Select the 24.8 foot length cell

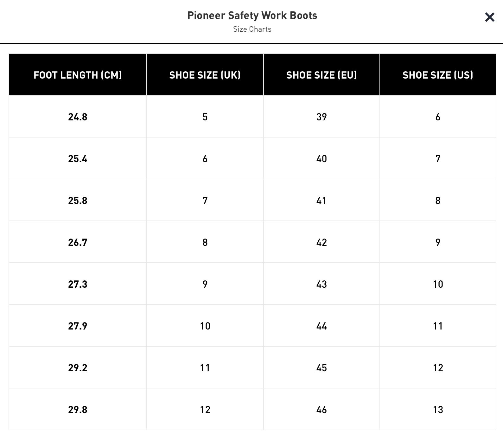[x=78, y=117]
